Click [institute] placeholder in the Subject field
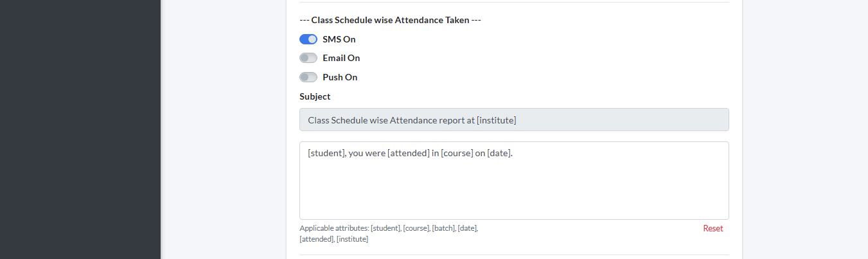The image size is (868, 259). click(496, 120)
